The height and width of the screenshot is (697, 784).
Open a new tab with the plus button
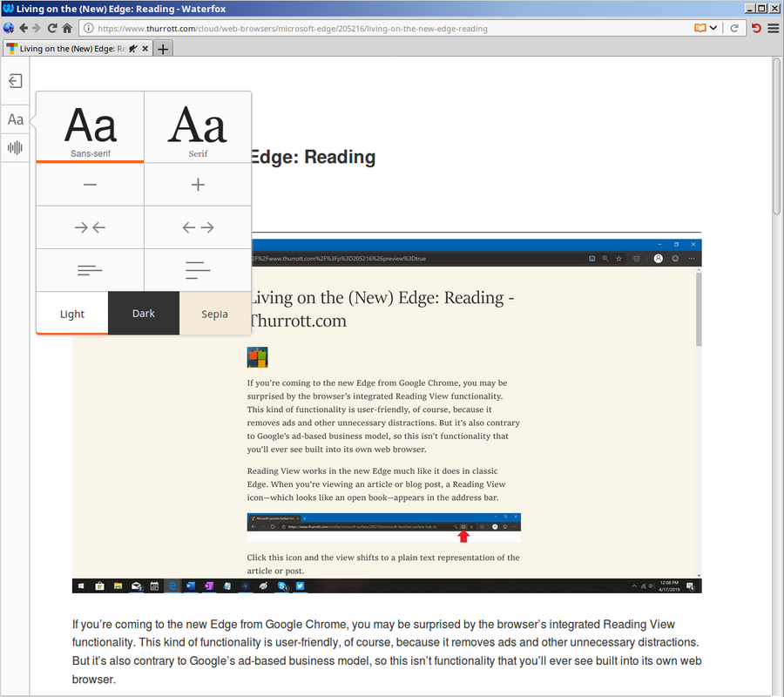coord(163,49)
